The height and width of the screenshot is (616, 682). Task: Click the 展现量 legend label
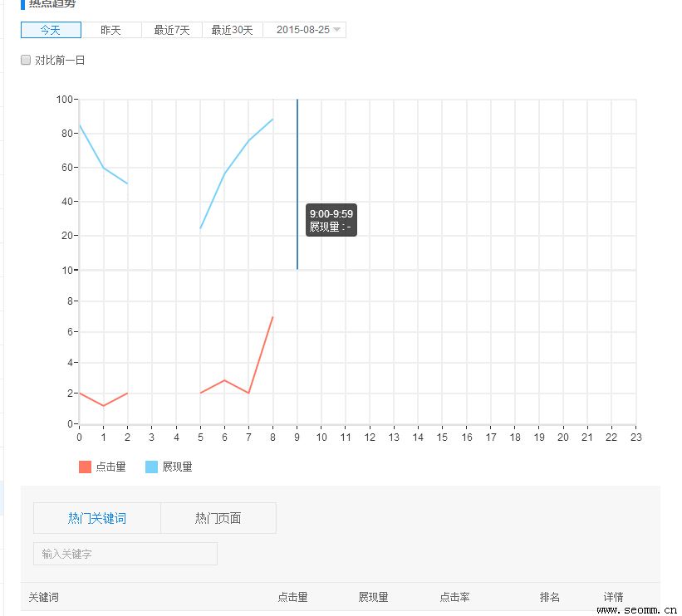(178, 467)
